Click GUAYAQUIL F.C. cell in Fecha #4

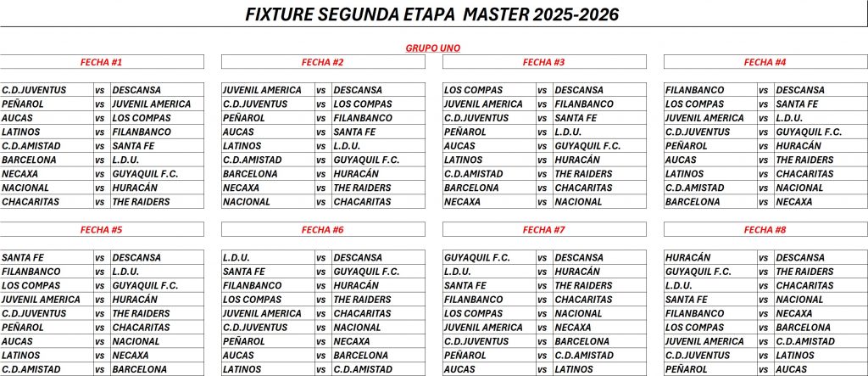click(x=821, y=132)
